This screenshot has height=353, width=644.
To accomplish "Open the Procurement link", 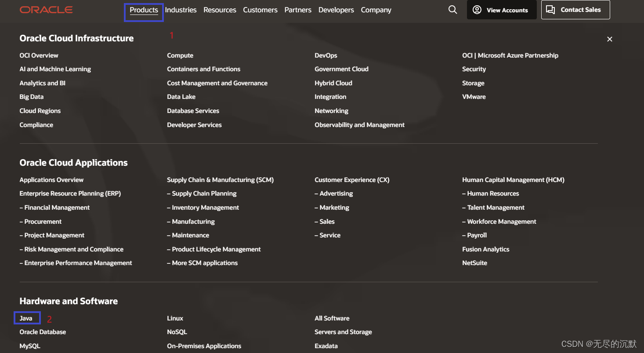I will coord(40,222).
